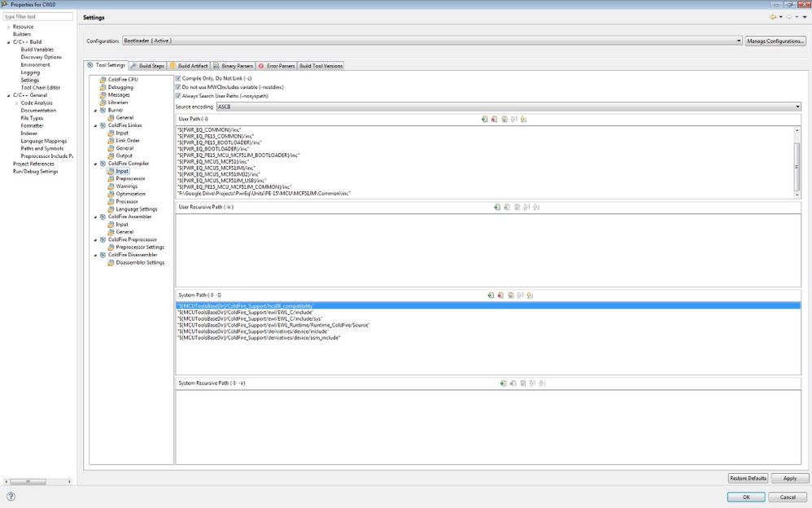The width and height of the screenshot is (812, 508).
Task: Delete selected entry in User Path list
Action: point(494,119)
